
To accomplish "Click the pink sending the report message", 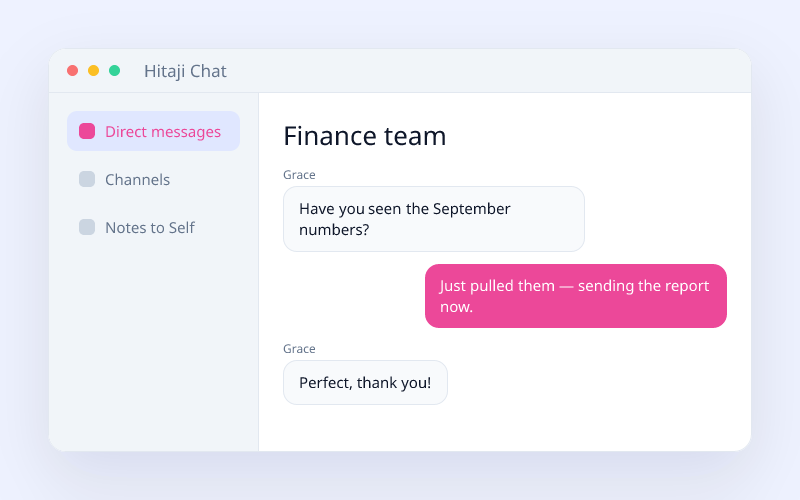I will [576, 296].
